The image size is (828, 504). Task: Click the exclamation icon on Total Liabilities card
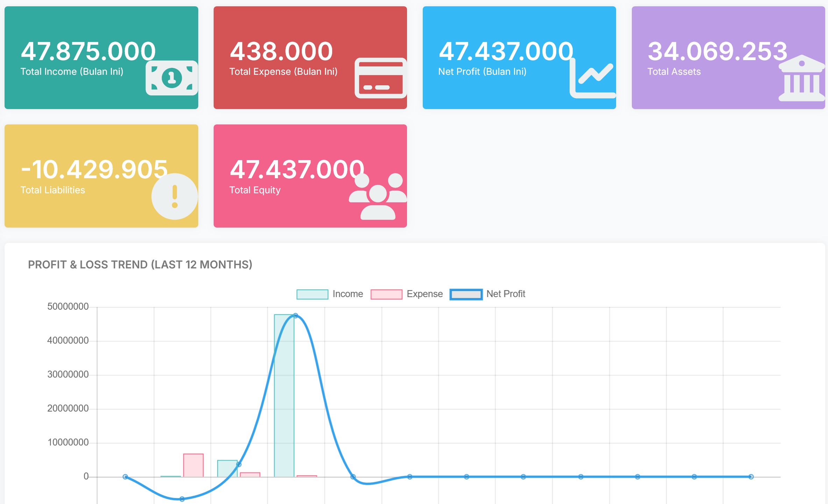174,196
